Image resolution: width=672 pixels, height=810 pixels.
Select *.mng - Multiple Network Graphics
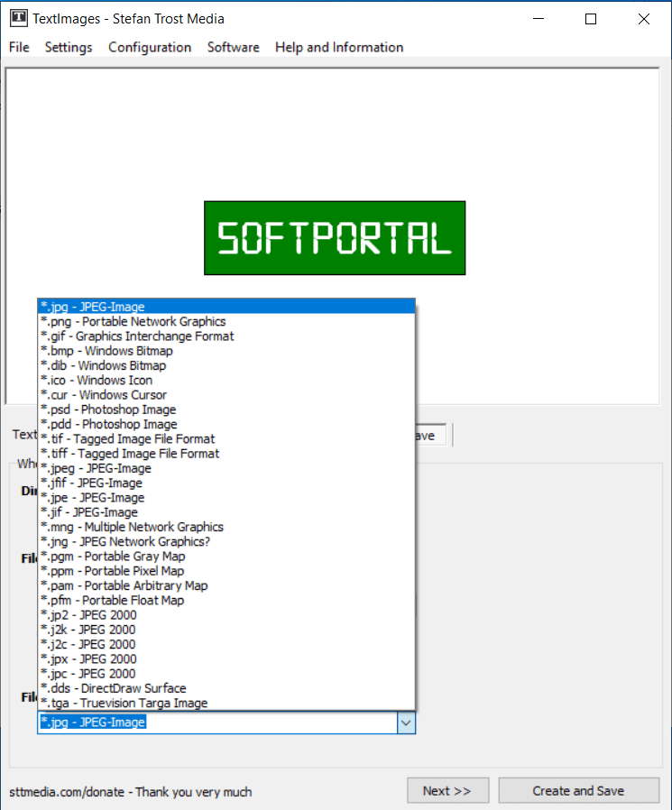[x=226, y=527]
